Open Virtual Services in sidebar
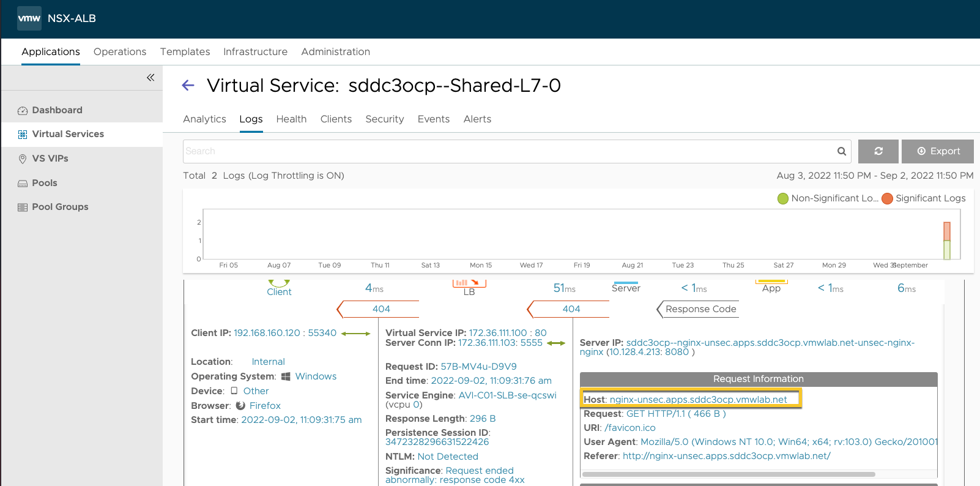The image size is (980, 486). pos(68,134)
